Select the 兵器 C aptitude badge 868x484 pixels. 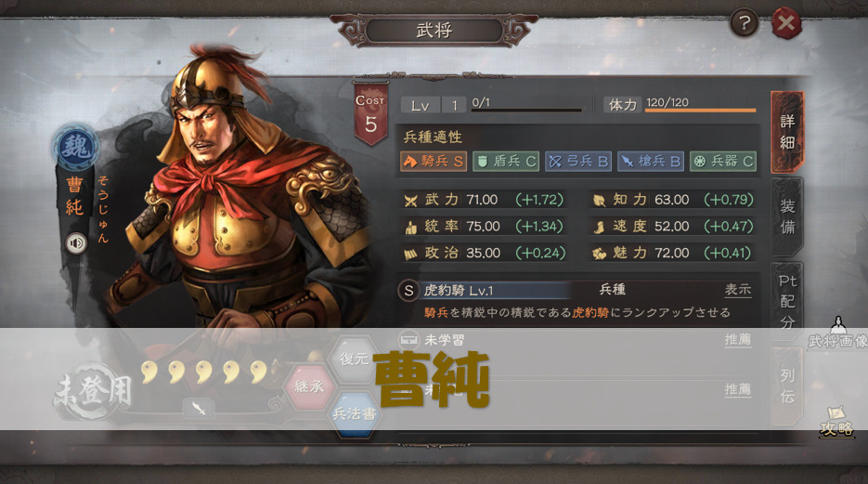(x=723, y=161)
